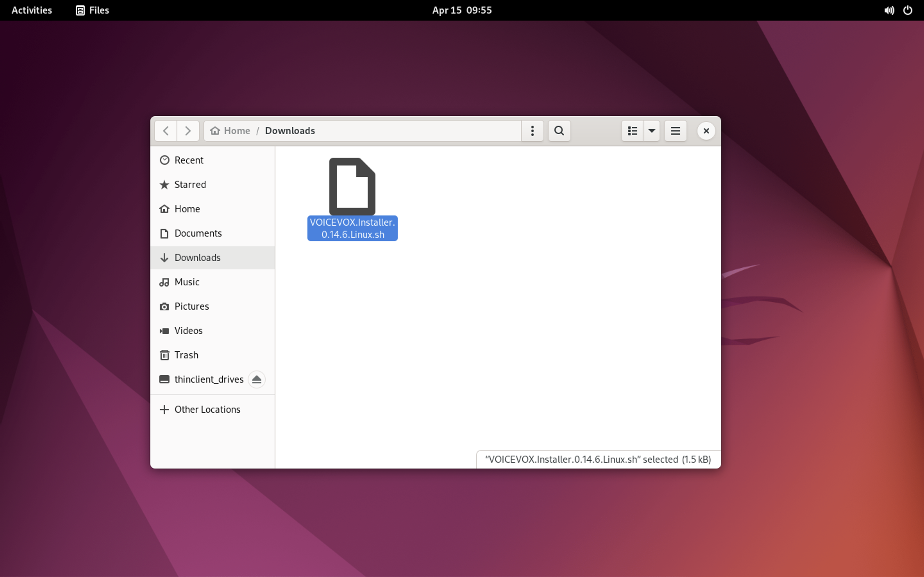Open Recent in the sidebar
The height and width of the screenshot is (577, 924).
coord(189,160)
